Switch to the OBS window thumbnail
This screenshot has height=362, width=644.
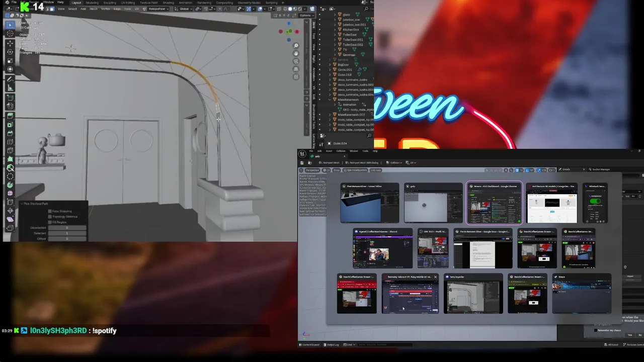pyautogui.click(x=433, y=248)
